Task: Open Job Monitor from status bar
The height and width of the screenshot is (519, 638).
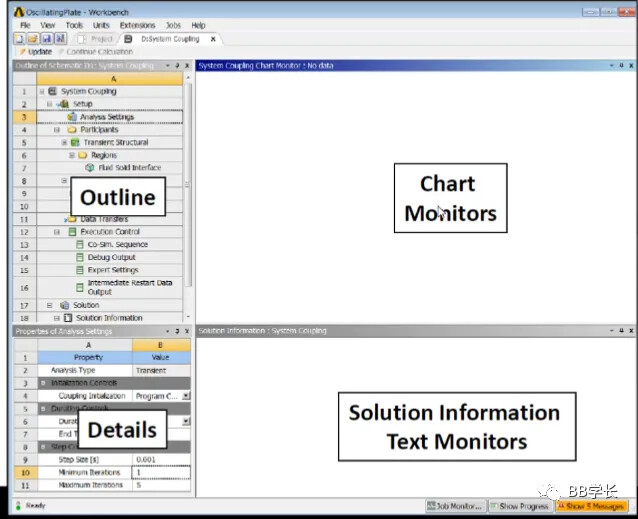Action: (x=455, y=507)
